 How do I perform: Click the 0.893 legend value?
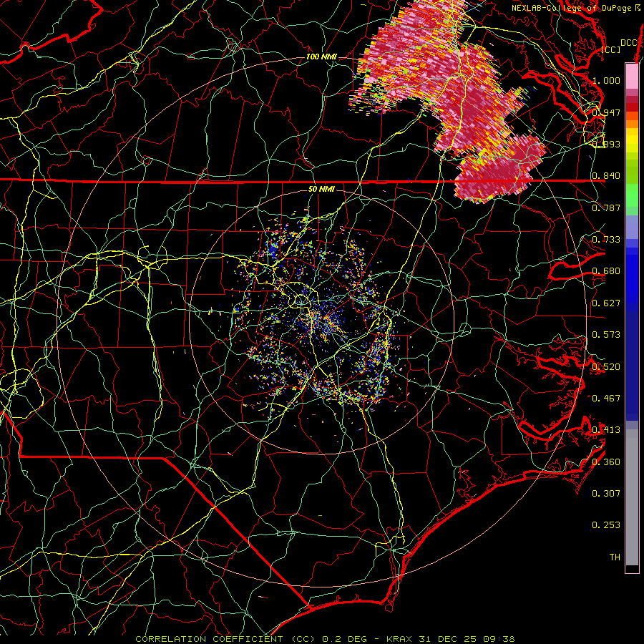(606, 144)
